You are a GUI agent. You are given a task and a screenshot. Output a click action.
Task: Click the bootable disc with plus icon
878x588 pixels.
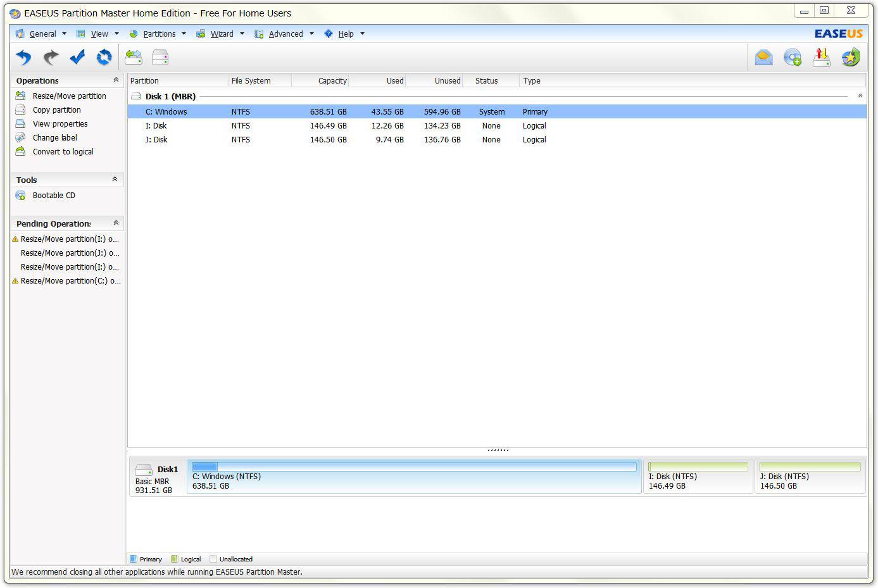[x=793, y=58]
